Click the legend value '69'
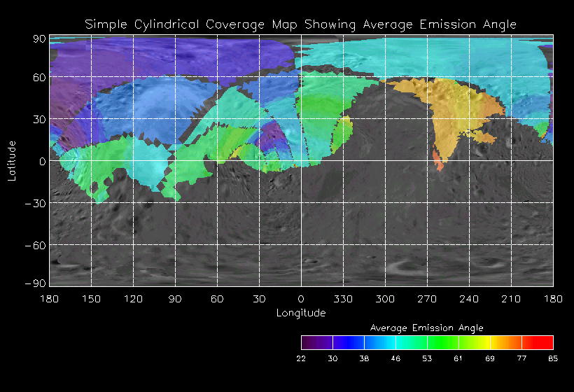The image size is (574, 392). pyautogui.click(x=490, y=358)
